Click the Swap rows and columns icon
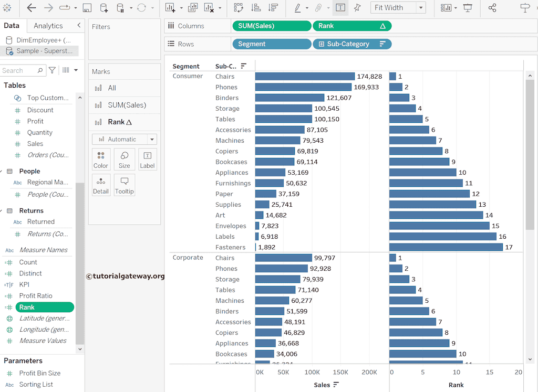 point(239,8)
